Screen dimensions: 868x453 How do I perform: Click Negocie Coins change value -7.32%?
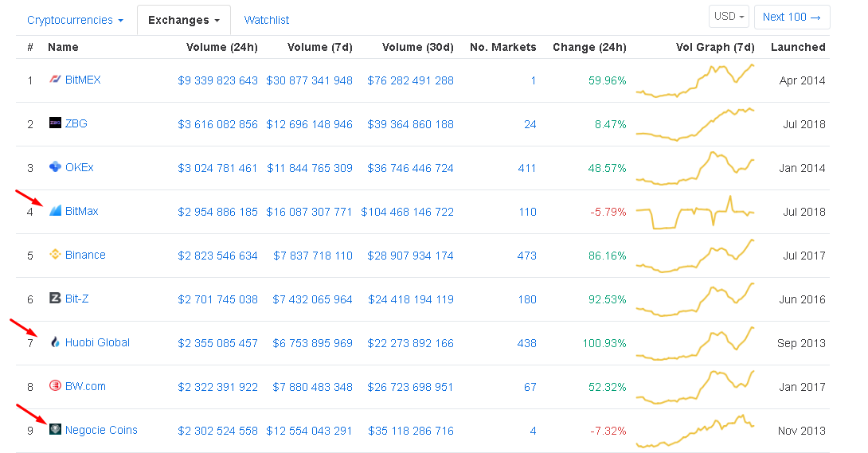[x=608, y=431]
